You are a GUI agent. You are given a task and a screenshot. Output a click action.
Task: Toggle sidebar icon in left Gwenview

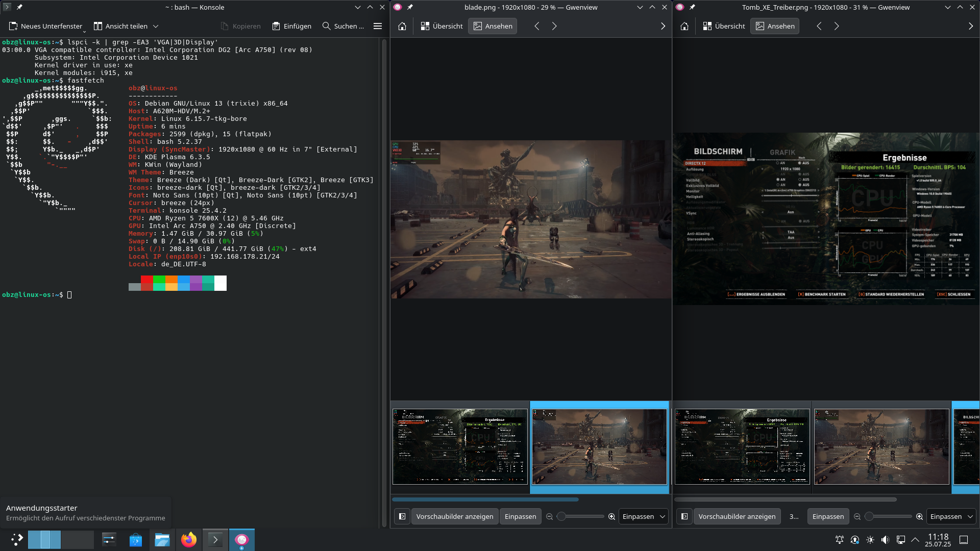click(402, 516)
